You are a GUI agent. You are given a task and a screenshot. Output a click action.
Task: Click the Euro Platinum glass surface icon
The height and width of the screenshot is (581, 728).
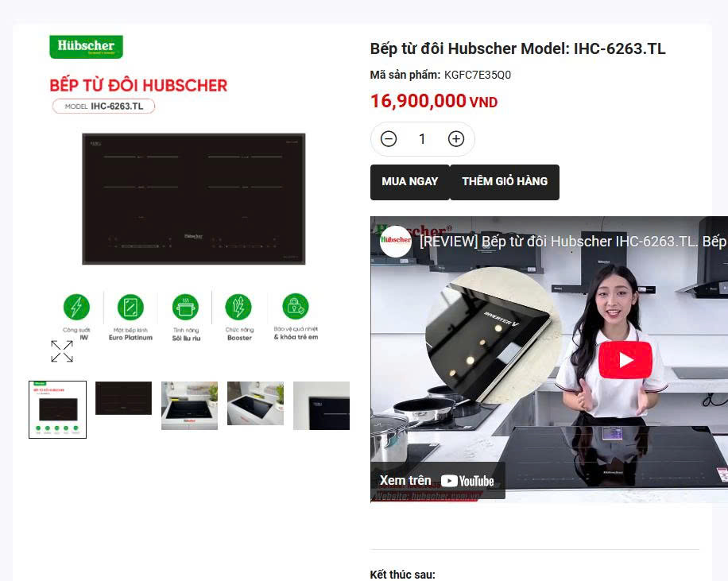[130, 307]
